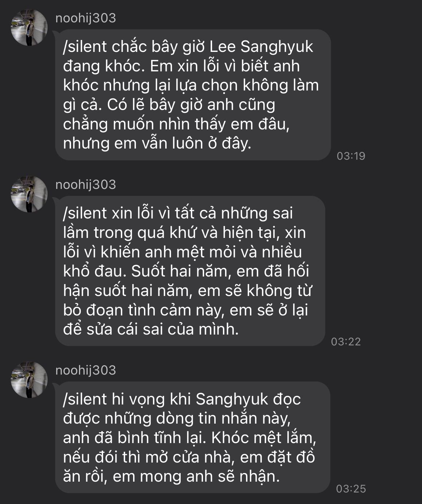The width and height of the screenshot is (422, 504).
Task: Tap the 03:25 timestamp
Action: click(351, 489)
